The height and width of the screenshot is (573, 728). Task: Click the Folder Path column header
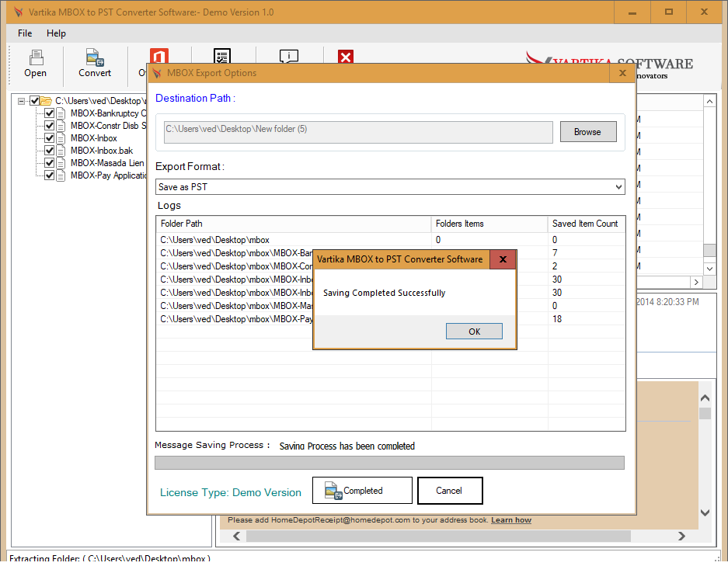[x=294, y=224]
